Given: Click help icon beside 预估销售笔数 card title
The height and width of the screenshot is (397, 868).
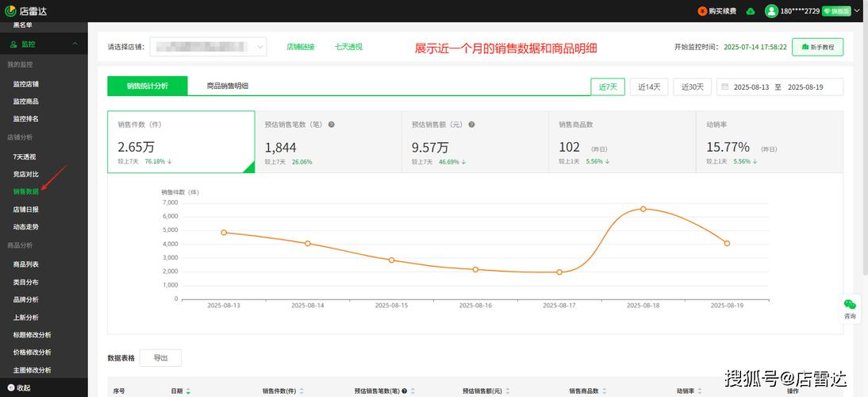Looking at the screenshot, I should (x=331, y=125).
